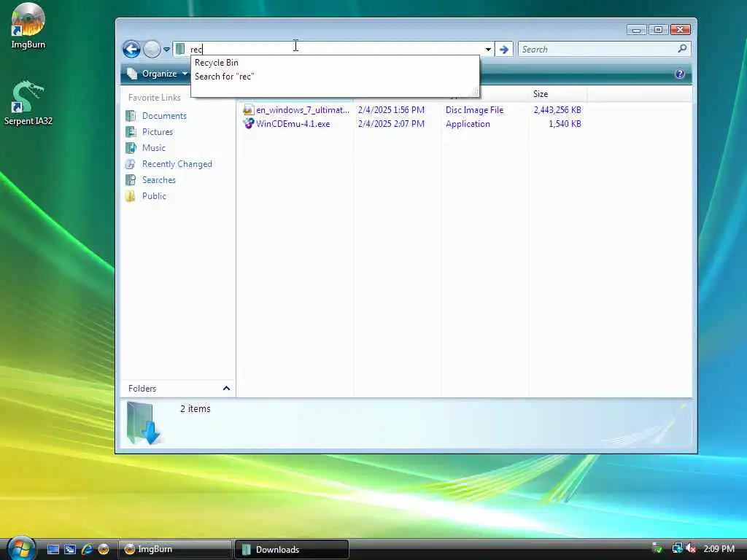Click the 1,540 KB size cell
This screenshot has width=747, height=560.
565,124
